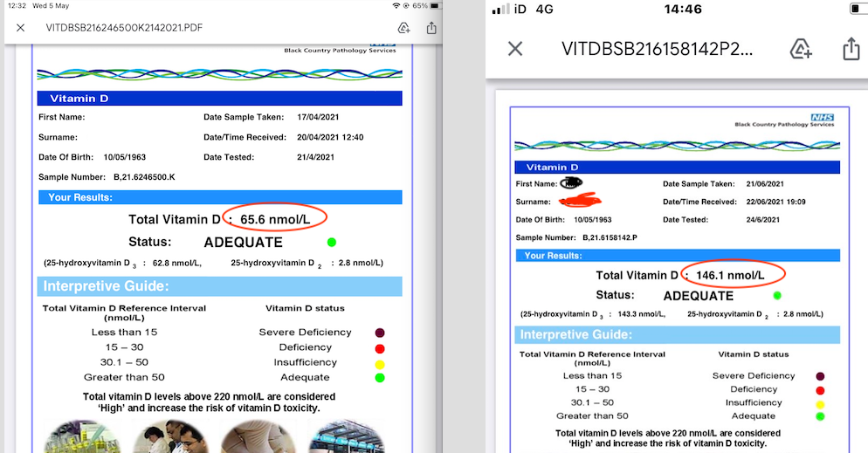This screenshot has height=453, width=868.
Task: Tap green status dot in right report
Action: click(x=777, y=296)
